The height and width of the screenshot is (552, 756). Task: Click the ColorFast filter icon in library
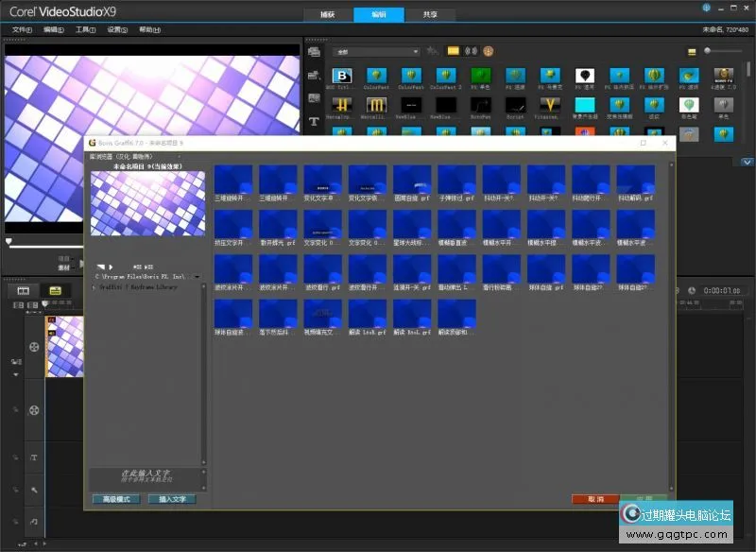[x=377, y=76]
